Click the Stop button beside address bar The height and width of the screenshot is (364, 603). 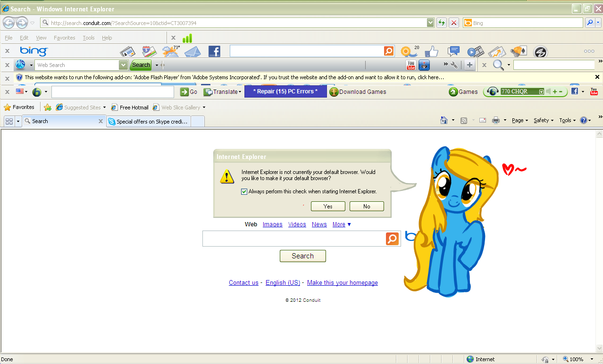point(453,23)
